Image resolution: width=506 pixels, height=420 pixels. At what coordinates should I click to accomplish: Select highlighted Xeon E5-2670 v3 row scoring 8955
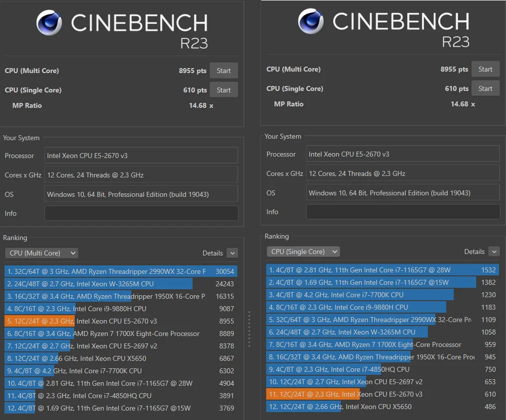[x=121, y=321]
